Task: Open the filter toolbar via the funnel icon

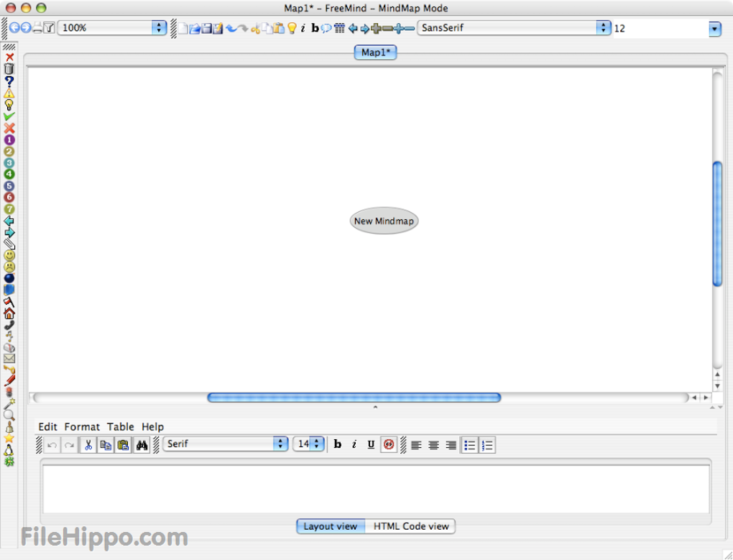Action: tap(49, 27)
